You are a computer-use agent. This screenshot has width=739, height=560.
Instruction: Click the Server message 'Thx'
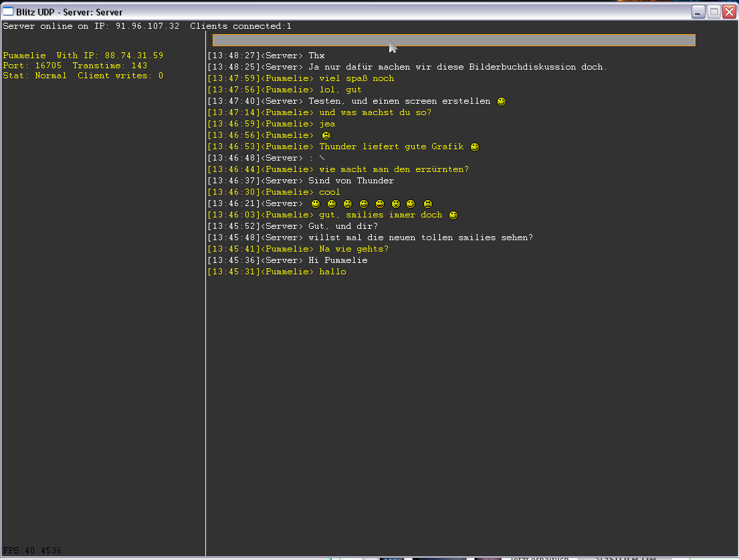317,56
